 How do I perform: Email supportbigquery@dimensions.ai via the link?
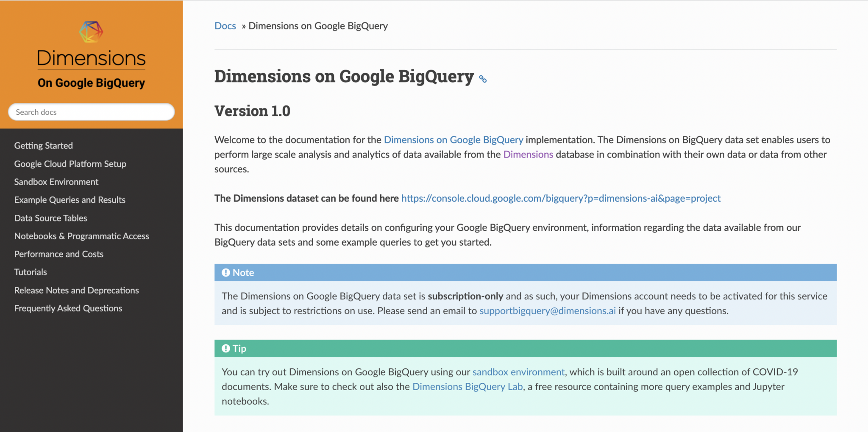pos(547,310)
